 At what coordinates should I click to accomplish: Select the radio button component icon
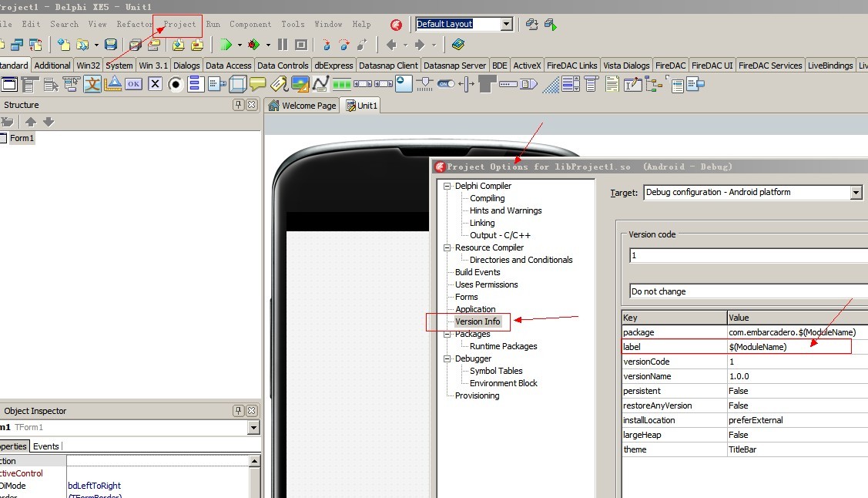(176, 84)
